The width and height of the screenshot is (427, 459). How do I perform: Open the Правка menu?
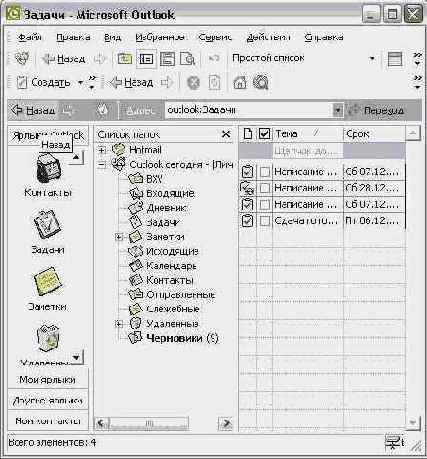73,37
